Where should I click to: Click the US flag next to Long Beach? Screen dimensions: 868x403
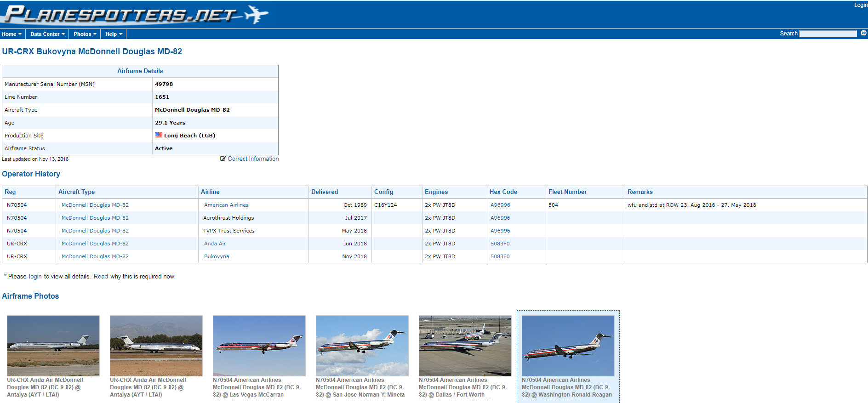tap(159, 135)
